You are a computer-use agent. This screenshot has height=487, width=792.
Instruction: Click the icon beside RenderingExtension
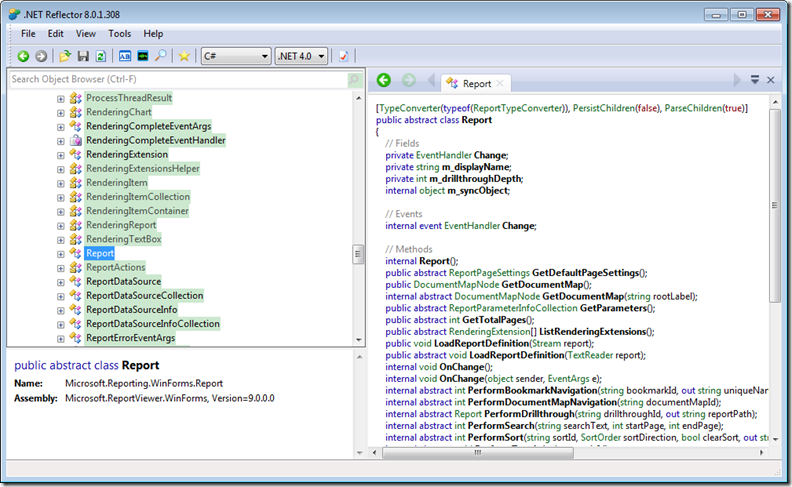[x=76, y=154]
